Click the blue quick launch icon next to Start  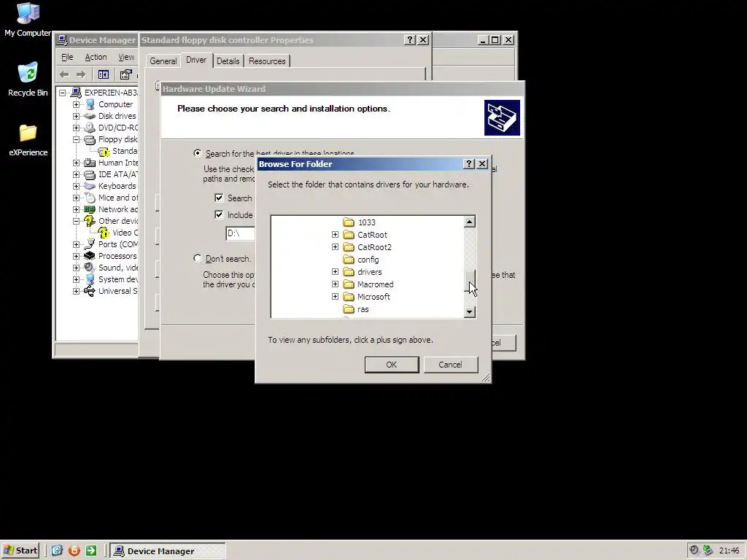[57, 551]
